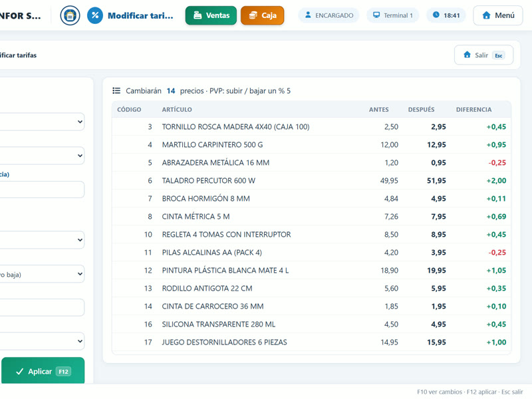
Task: Open the Ventas screen
Action: [211, 15]
